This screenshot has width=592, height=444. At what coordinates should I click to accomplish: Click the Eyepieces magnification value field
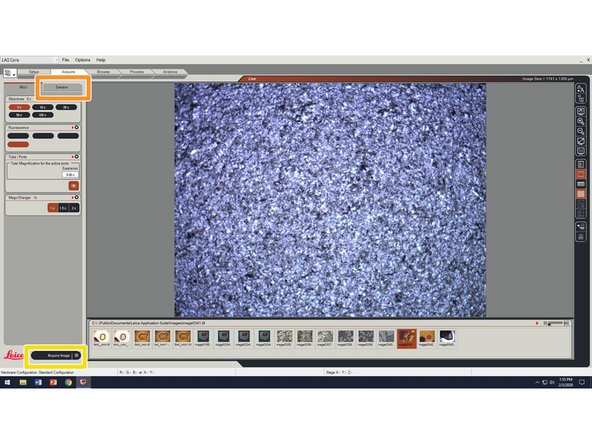tap(70, 175)
